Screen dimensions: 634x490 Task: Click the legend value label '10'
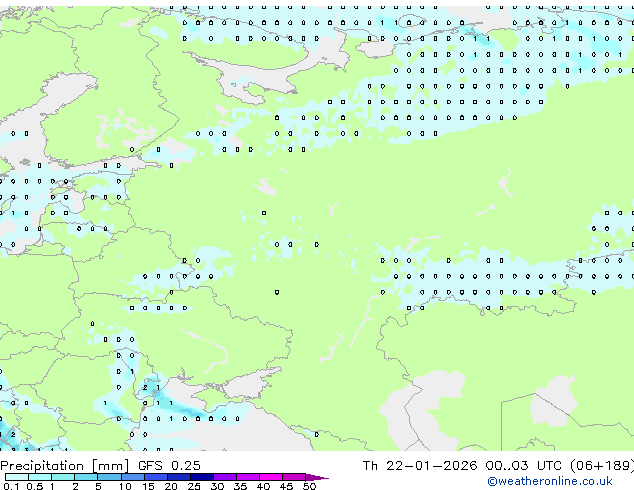pyautogui.click(x=125, y=486)
